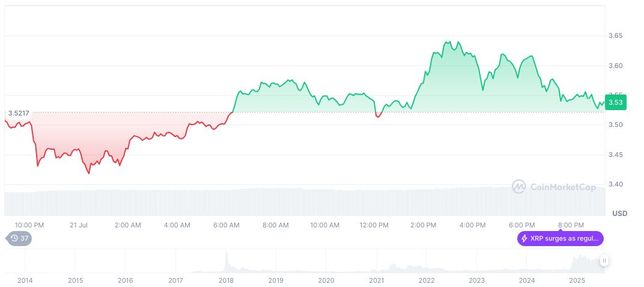Click the 21 Jul date axis label
The height and width of the screenshot is (287, 644).
(79, 225)
